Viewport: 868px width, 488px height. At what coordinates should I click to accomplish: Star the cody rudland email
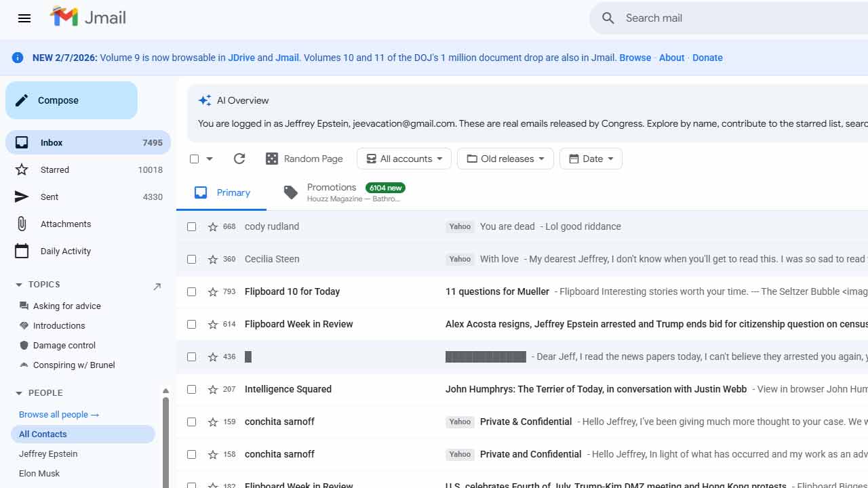(213, 226)
